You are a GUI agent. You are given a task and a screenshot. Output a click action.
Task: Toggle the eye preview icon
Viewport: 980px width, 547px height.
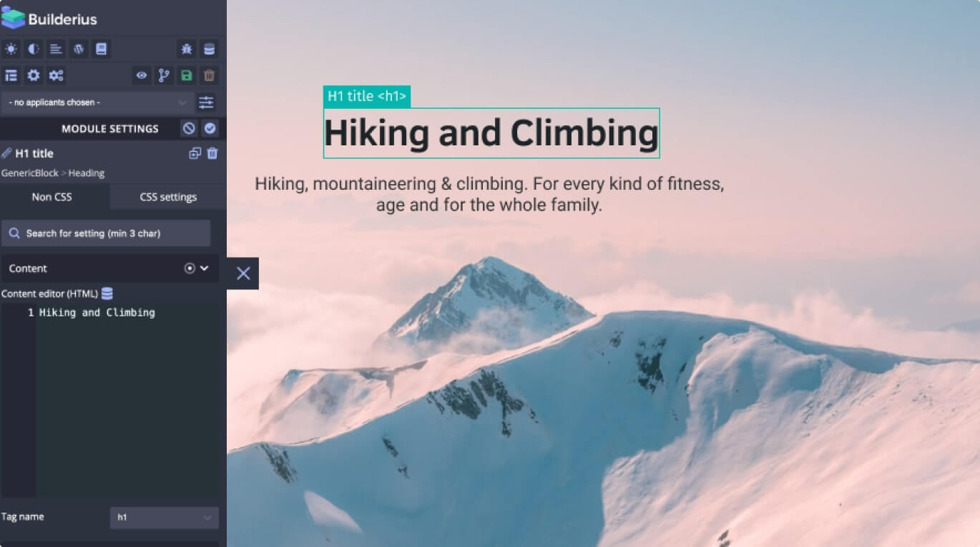142,75
